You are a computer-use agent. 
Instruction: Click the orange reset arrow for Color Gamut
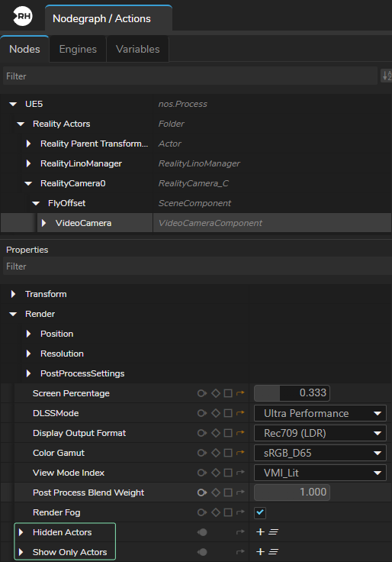click(x=240, y=453)
